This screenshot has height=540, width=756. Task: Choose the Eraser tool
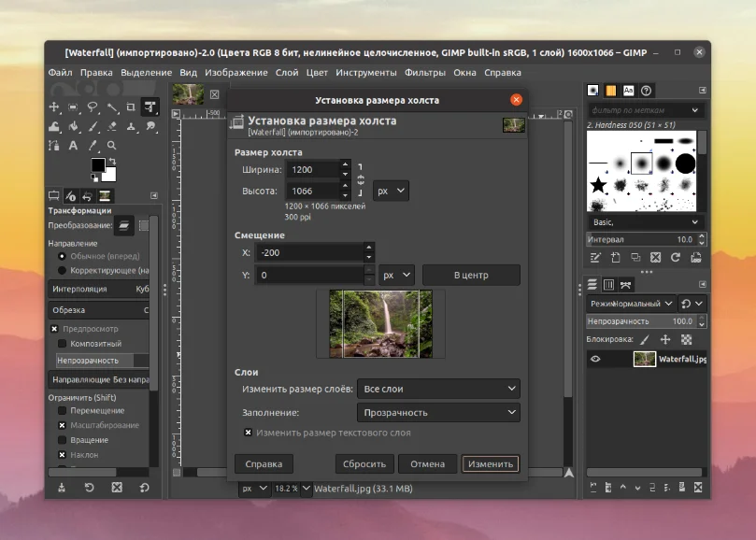click(112, 127)
